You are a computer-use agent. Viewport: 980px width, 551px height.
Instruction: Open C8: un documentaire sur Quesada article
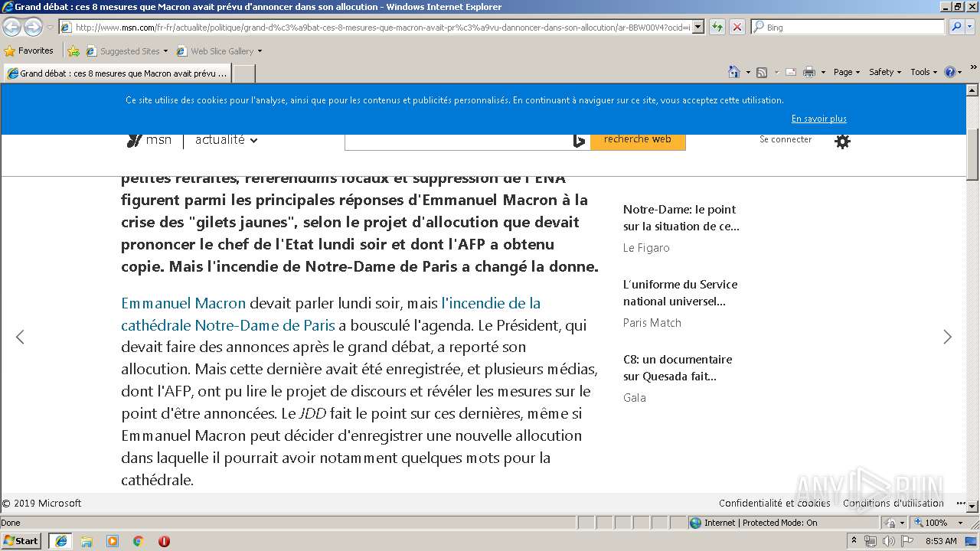(x=678, y=367)
